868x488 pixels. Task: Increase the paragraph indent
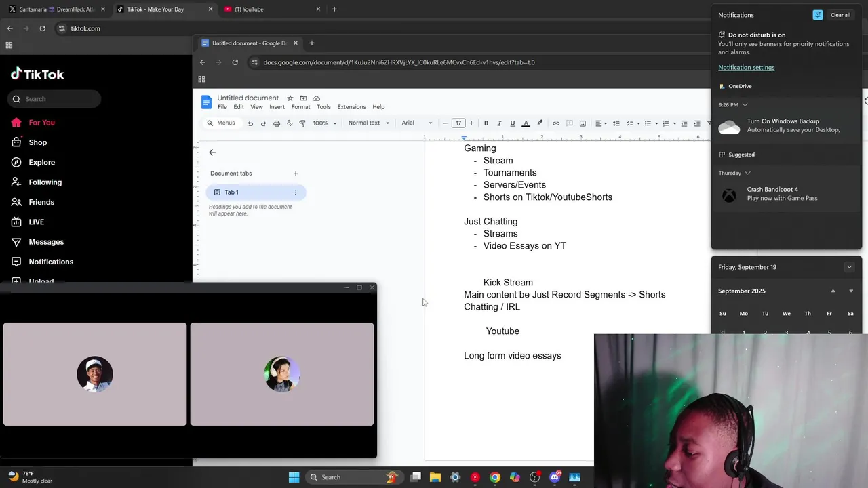[x=696, y=123]
